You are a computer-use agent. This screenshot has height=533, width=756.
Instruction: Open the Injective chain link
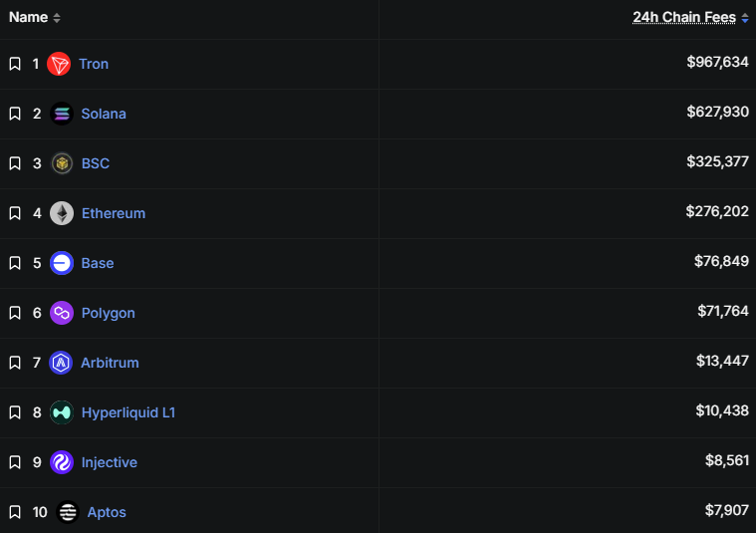click(x=110, y=462)
